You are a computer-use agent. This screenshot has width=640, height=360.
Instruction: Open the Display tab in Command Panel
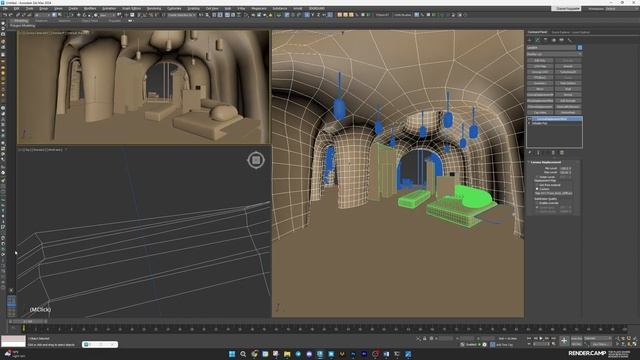pyautogui.click(x=562, y=40)
